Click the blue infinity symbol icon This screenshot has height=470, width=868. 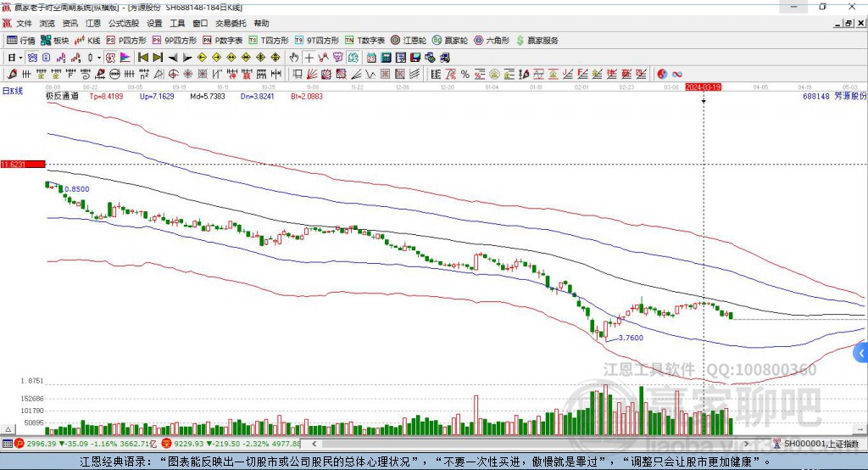click(677, 75)
